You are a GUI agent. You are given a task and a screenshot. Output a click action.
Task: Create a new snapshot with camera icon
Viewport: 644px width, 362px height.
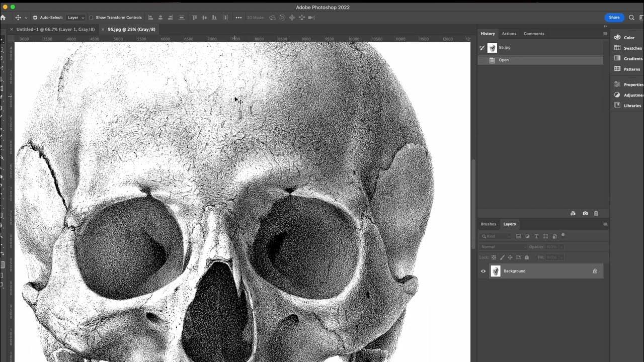click(x=585, y=214)
